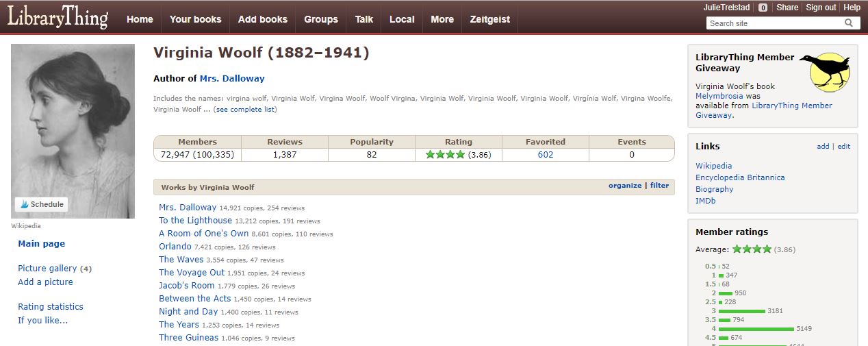The image size is (868, 346).
Task: Click see complete list of names
Action: tap(246, 110)
